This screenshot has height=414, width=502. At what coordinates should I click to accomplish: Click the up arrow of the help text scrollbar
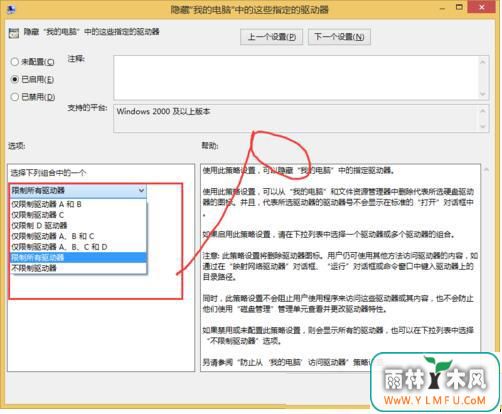click(486, 170)
